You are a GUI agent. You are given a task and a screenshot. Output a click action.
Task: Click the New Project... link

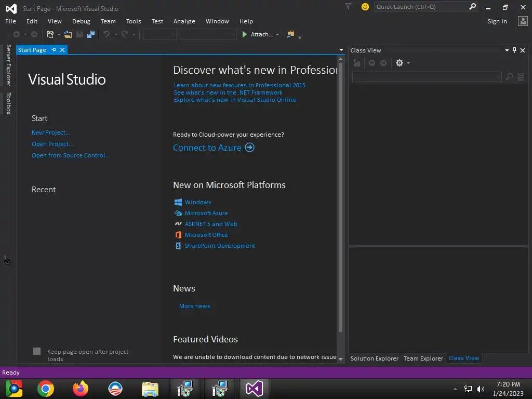pyautogui.click(x=51, y=132)
